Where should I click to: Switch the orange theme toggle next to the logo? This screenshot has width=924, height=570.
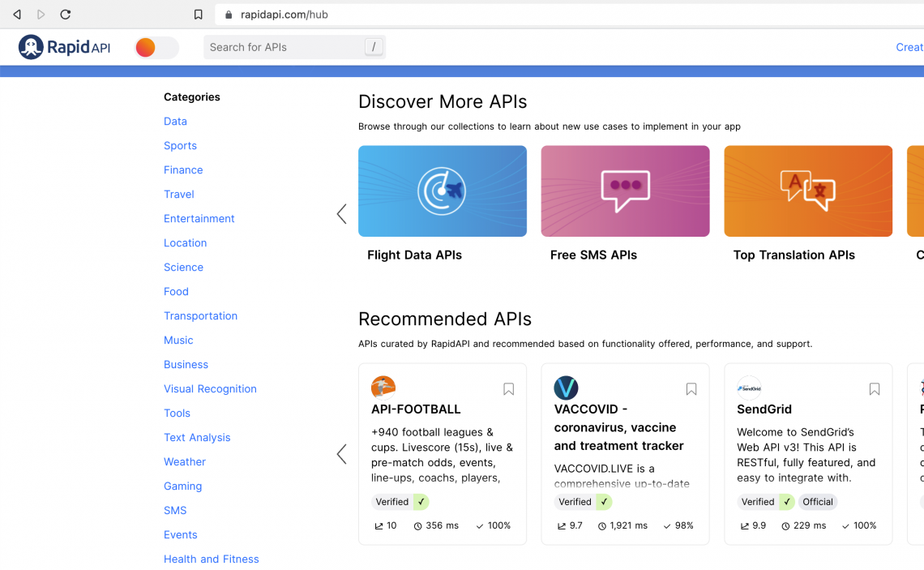point(155,47)
